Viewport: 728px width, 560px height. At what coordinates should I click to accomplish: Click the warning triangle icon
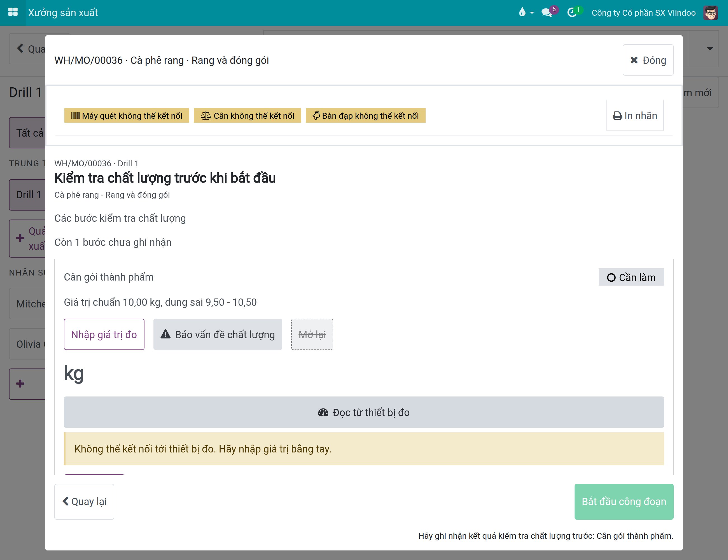coord(165,334)
